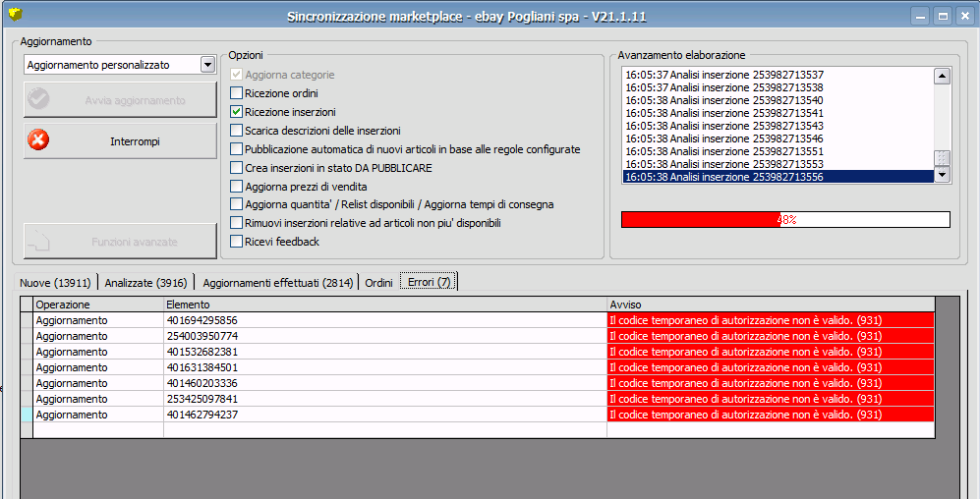Click the Operazione column header
Image resolution: width=980 pixels, height=499 pixels.
tap(98, 305)
